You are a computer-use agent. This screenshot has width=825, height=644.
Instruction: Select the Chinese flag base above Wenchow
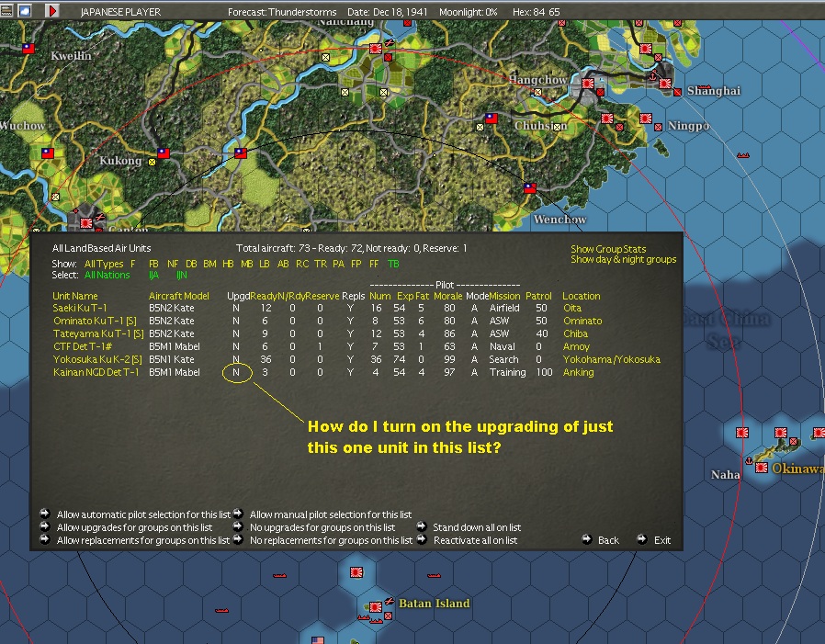point(530,187)
